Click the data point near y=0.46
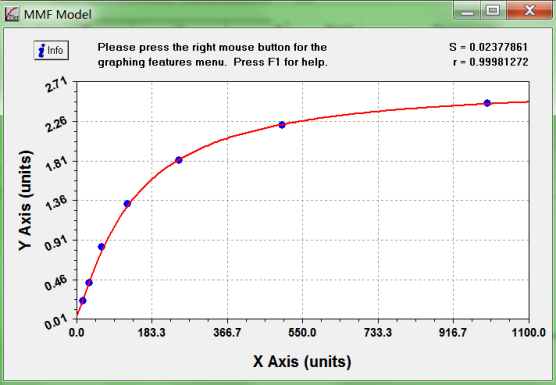The image size is (556, 385). click(89, 283)
